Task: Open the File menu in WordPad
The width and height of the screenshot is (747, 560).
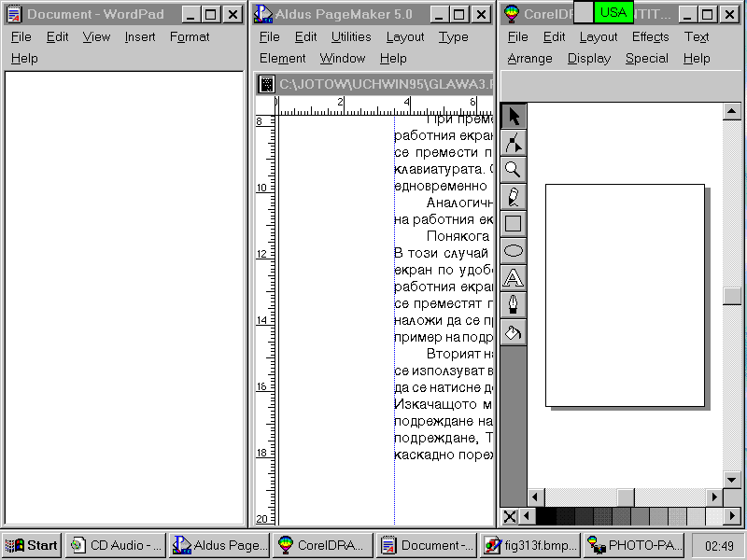Action: [x=21, y=36]
